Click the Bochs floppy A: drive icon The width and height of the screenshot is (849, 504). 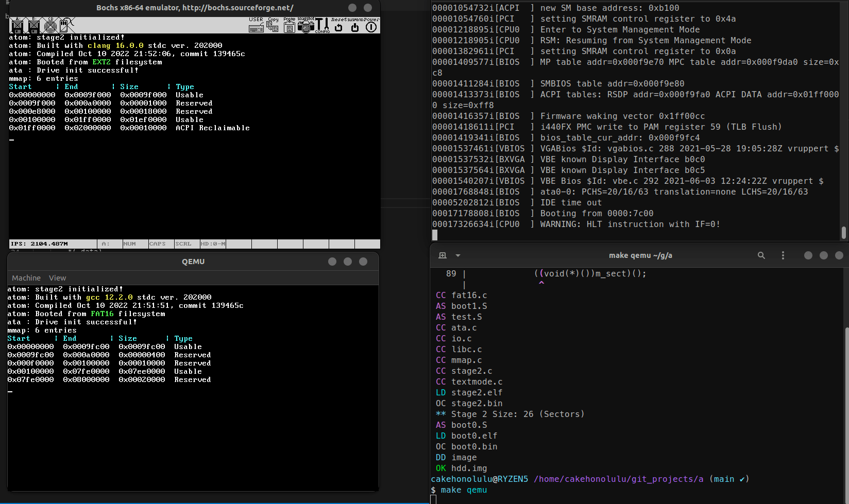click(x=17, y=25)
